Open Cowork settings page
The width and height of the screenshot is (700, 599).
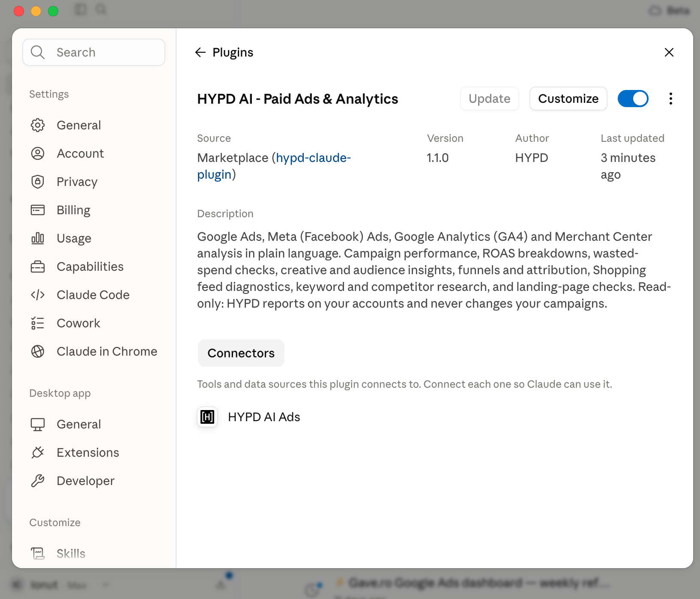coord(79,323)
